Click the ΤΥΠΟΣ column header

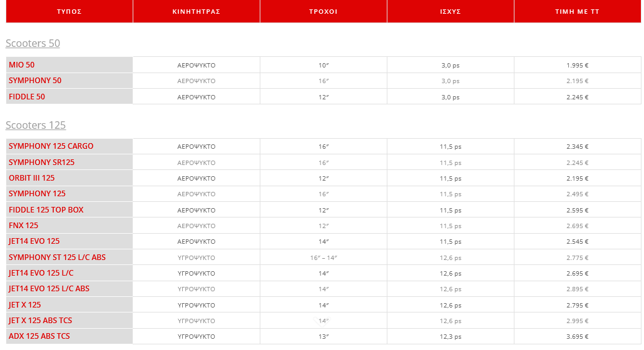click(x=69, y=11)
